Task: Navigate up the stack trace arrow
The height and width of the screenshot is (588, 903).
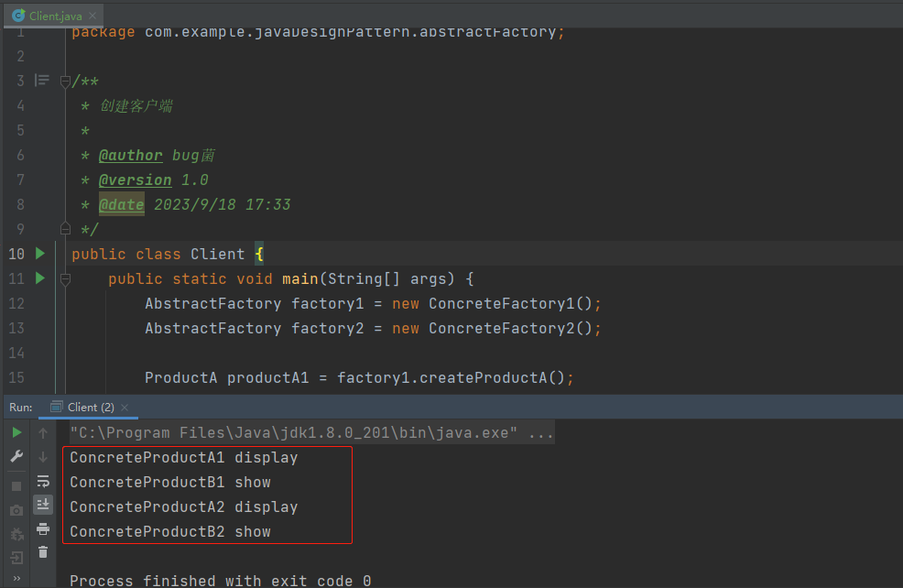Action: click(43, 432)
